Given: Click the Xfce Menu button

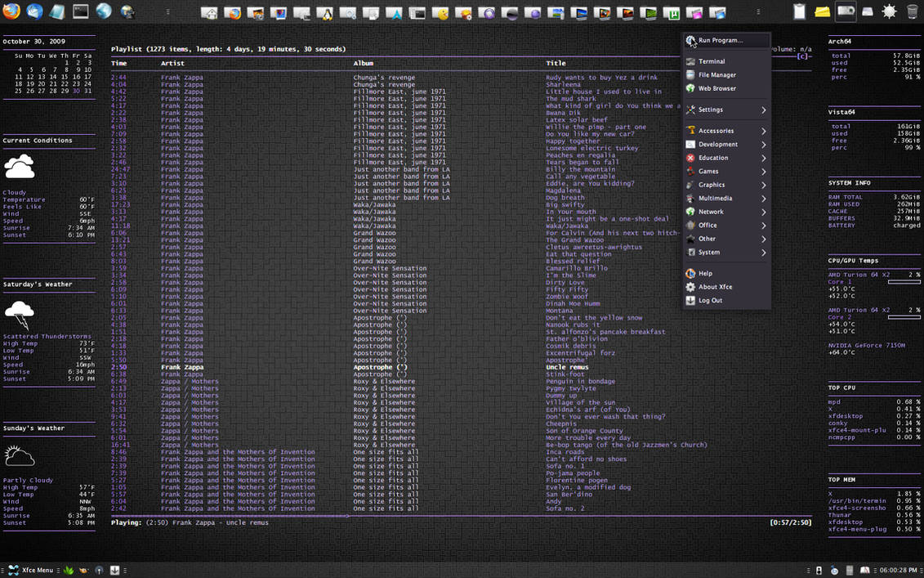Looking at the screenshot, I should tap(32, 570).
